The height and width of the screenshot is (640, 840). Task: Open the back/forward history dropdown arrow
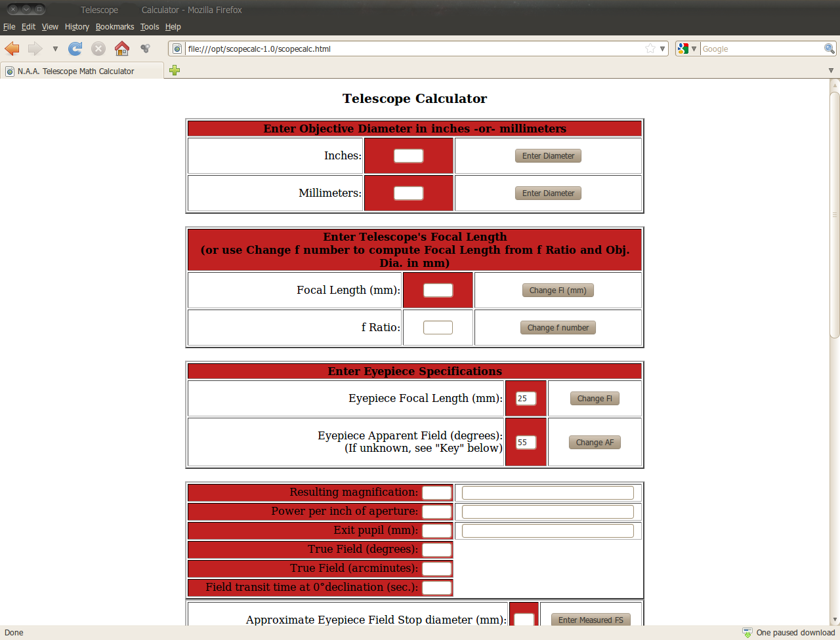[55, 49]
